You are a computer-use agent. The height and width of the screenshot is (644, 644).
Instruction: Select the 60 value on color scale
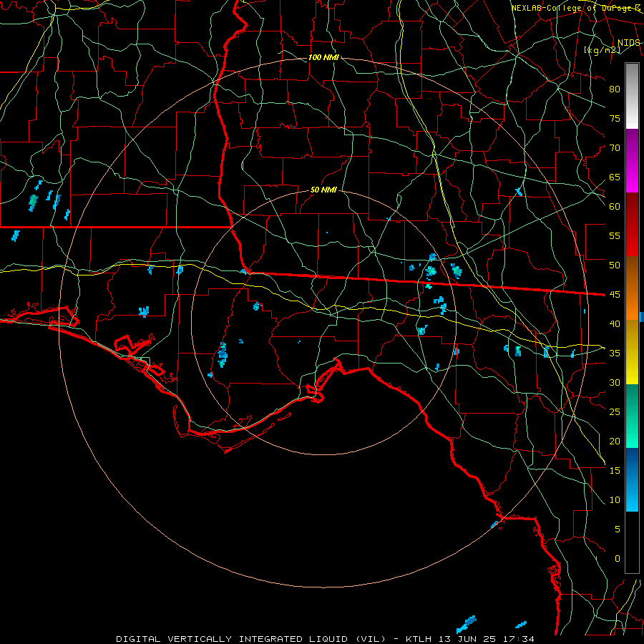pos(615,207)
